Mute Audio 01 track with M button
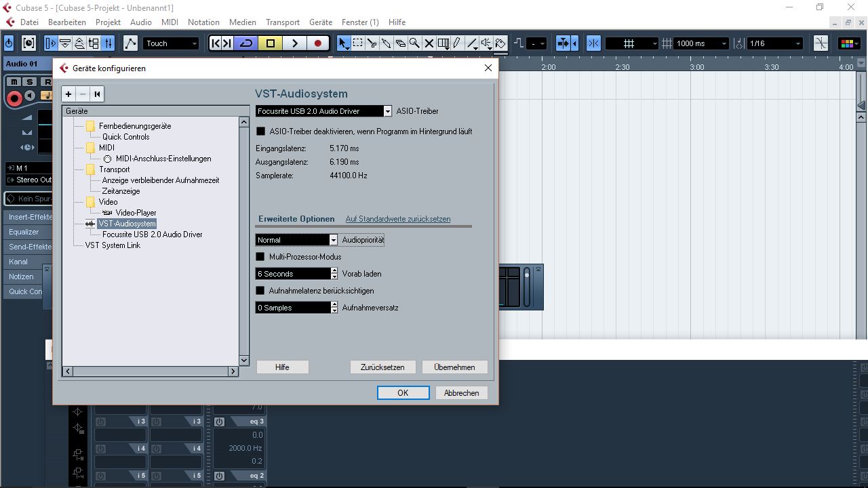 click(14, 82)
